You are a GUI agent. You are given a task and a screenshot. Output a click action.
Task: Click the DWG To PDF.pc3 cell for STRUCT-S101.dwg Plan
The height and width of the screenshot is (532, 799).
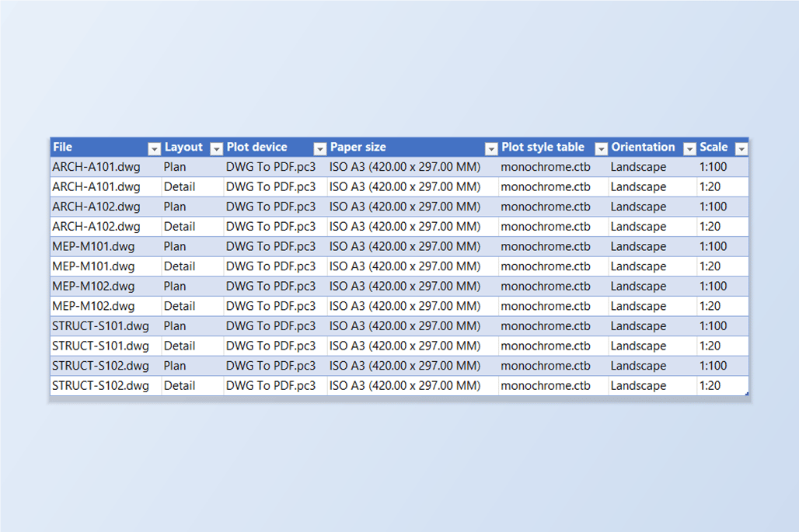[275, 326]
